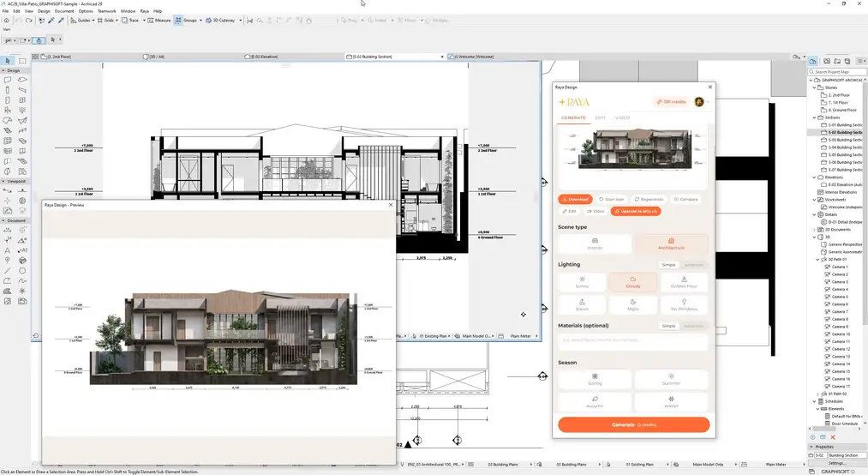Close the Raya Design Preview window
Screen dimensions: 868x475
[391, 205]
